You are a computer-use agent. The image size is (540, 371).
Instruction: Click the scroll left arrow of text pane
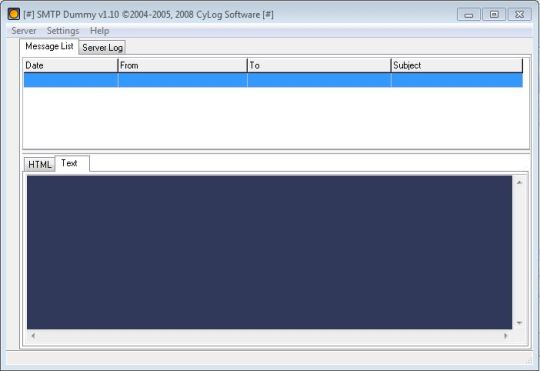[33, 336]
